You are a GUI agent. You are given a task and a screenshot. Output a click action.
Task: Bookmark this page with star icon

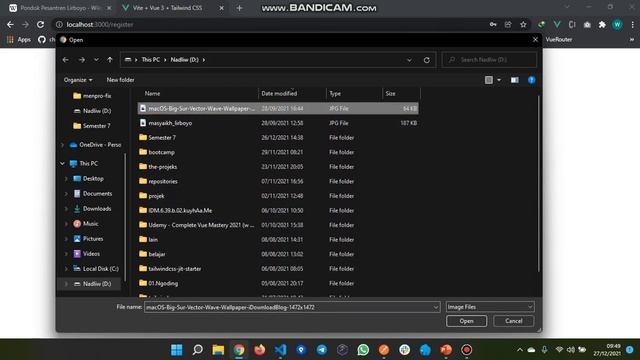[x=523, y=24]
